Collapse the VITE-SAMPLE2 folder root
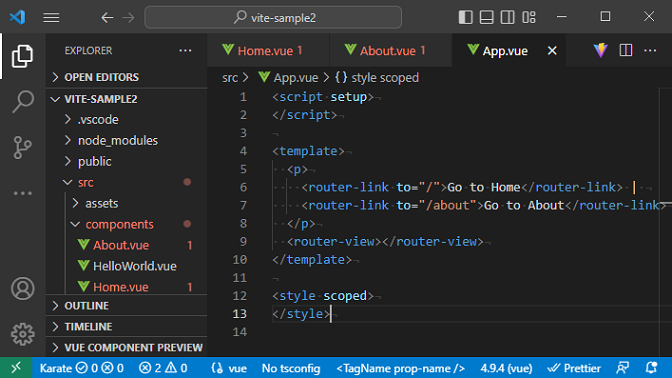 (x=126, y=99)
